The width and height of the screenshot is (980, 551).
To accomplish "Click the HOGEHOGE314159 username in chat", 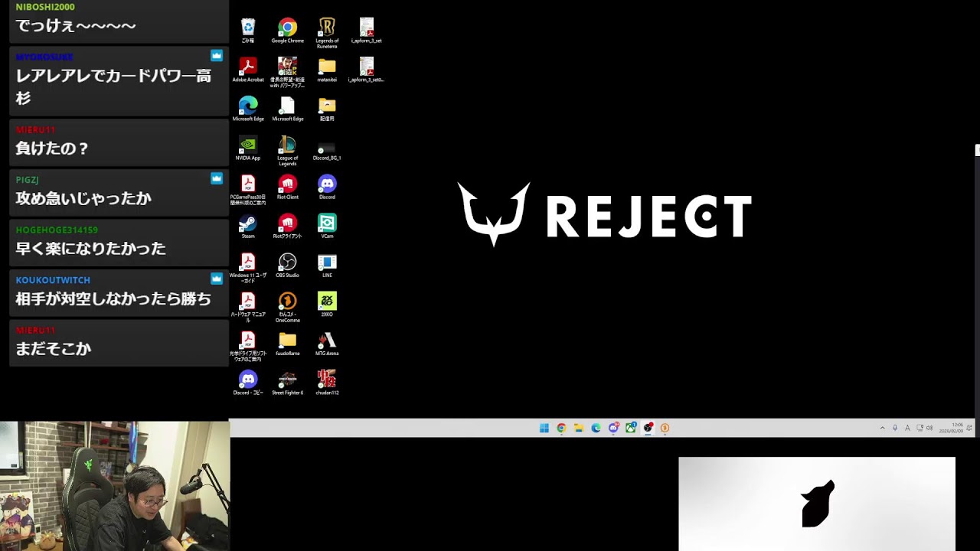I will [57, 230].
